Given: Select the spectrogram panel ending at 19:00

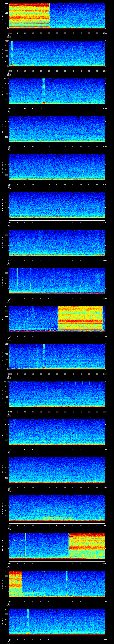Looking at the screenshot, I should (57, 167).
